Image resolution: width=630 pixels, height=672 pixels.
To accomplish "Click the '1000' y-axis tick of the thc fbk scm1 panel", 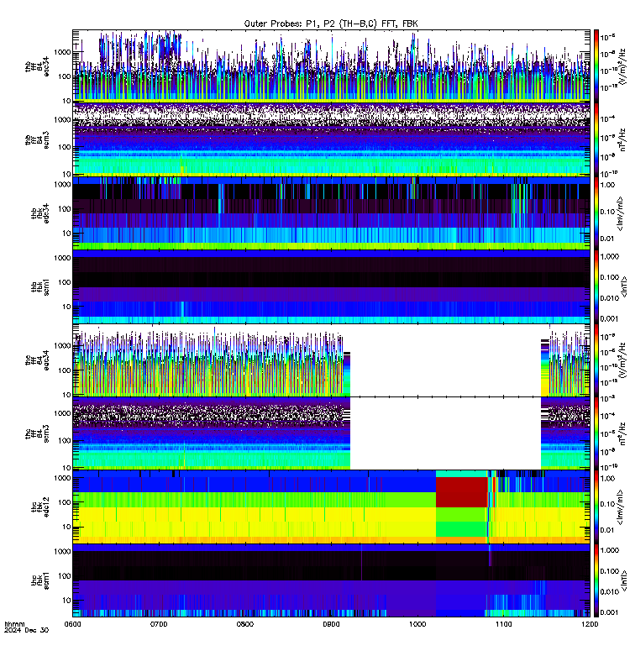I will coord(62,552).
